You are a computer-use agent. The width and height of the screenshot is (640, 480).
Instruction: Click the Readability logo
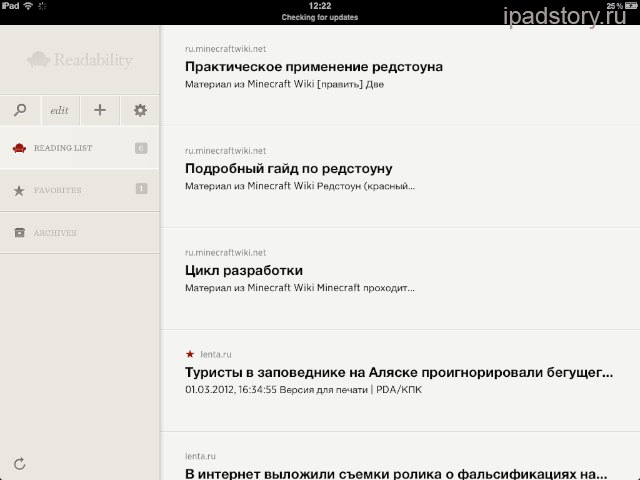point(80,60)
